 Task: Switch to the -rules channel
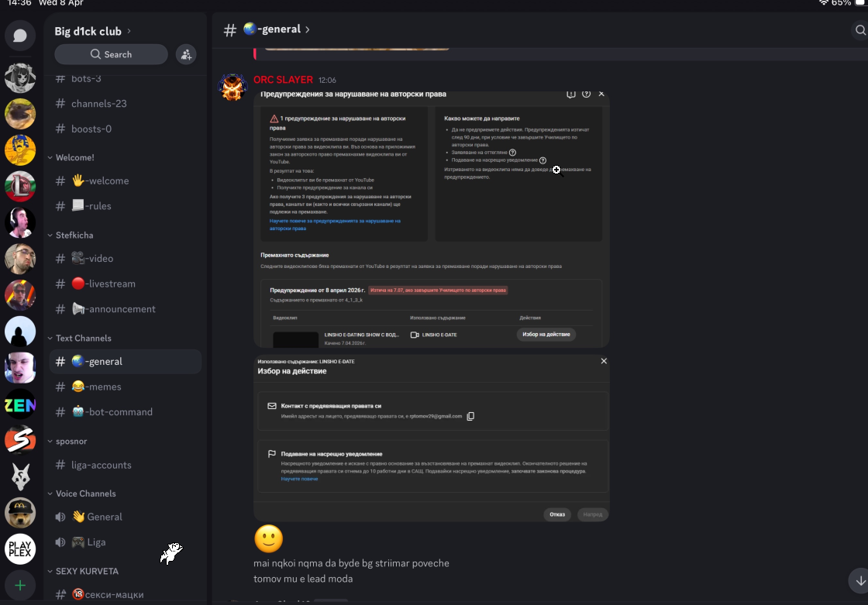[x=126, y=206]
